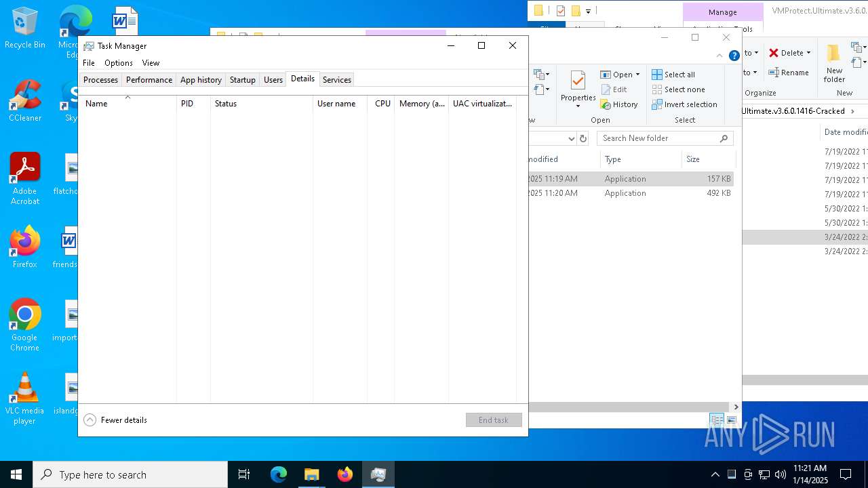
Task: Click Properties icon in Explorer ribbon
Action: (578, 81)
